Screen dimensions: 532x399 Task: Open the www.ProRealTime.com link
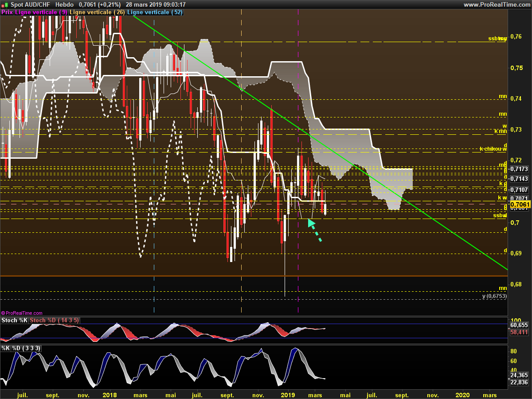[497, 4]
